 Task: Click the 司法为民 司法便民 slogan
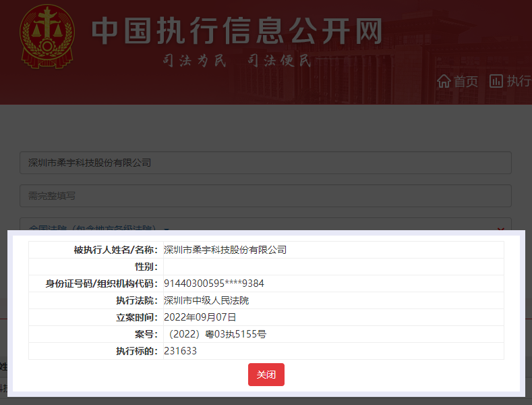tap(237, 61)
